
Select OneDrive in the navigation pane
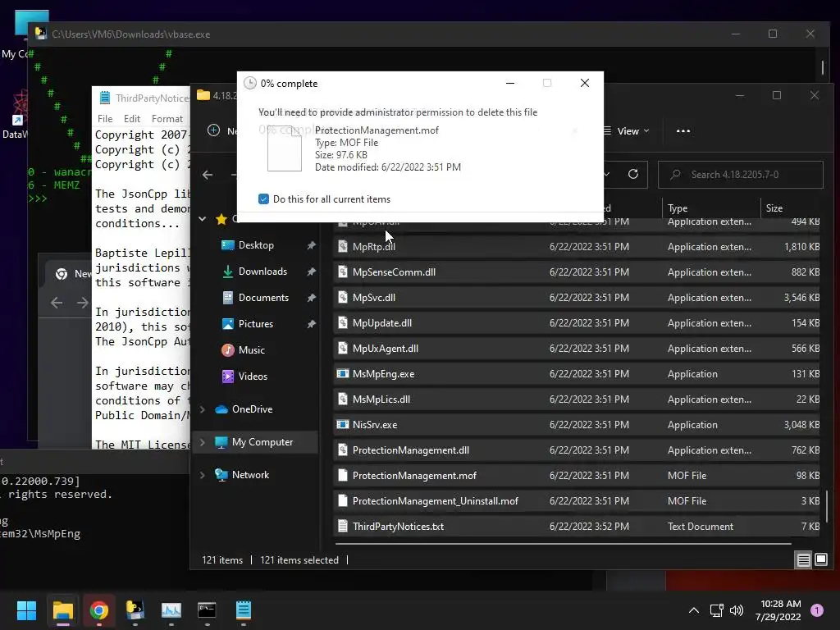[x=252, y=409]
